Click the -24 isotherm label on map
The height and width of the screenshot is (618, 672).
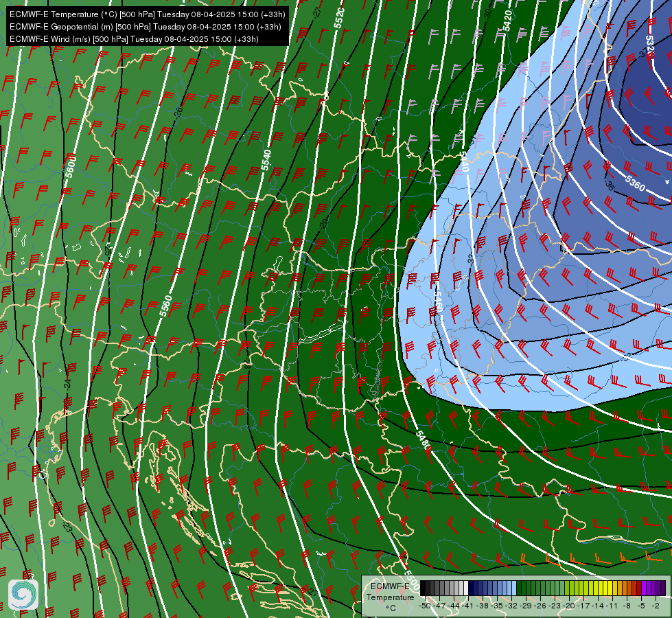pyautogui.click(x=67, y=384)
